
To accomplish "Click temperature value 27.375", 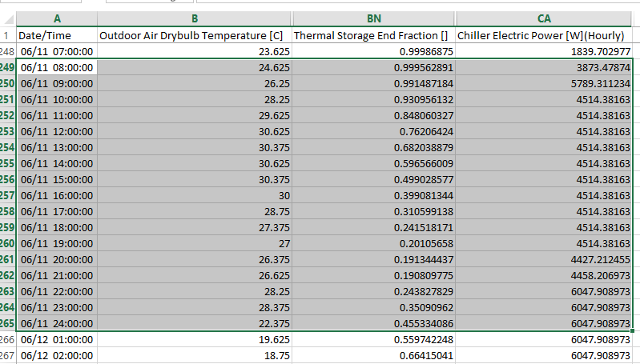I will pyautogui.click(x=195, y=227).
